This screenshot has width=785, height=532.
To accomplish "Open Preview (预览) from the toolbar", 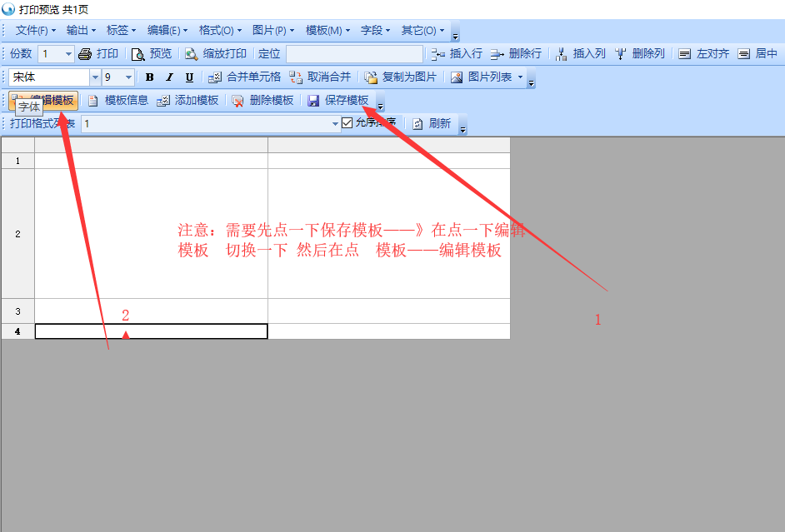I will coord(138,54).
